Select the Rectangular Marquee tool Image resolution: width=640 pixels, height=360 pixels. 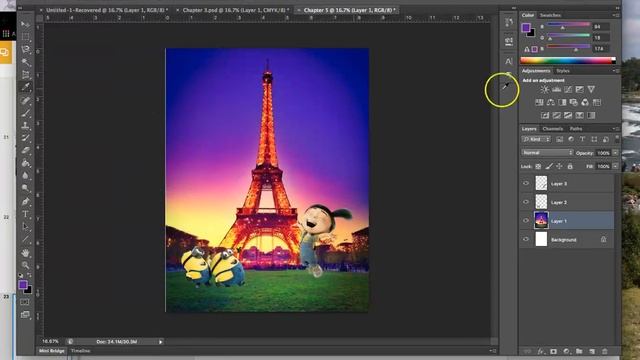pos(25,37)
